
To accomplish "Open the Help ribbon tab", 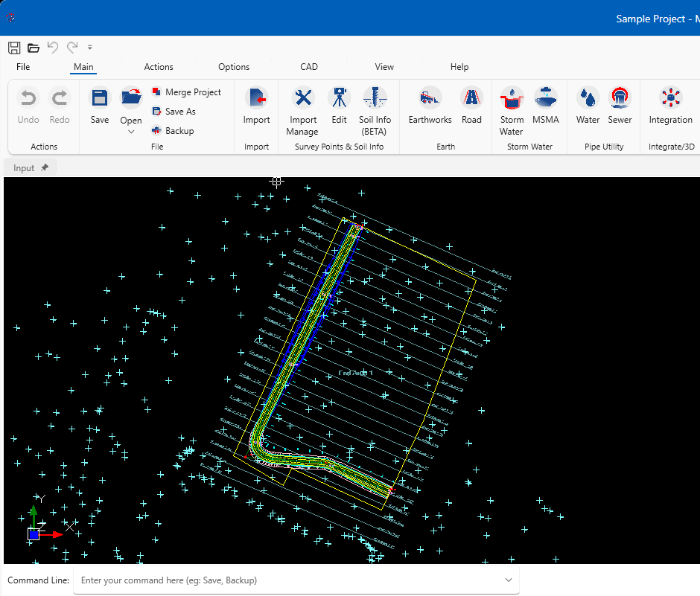I will tap(459, 67).
